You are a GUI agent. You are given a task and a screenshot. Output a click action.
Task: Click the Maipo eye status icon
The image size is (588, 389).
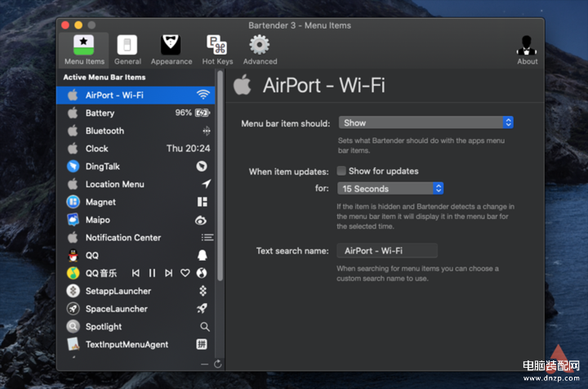coord(201,220)
